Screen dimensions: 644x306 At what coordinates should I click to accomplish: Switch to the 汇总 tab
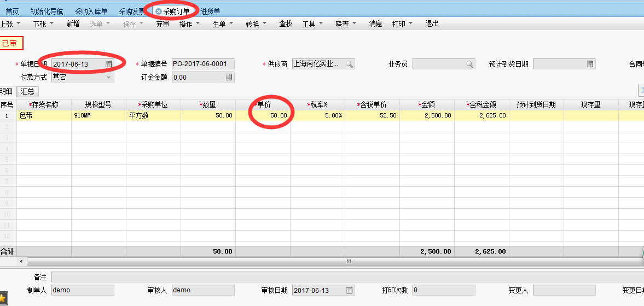coord(27,91)
